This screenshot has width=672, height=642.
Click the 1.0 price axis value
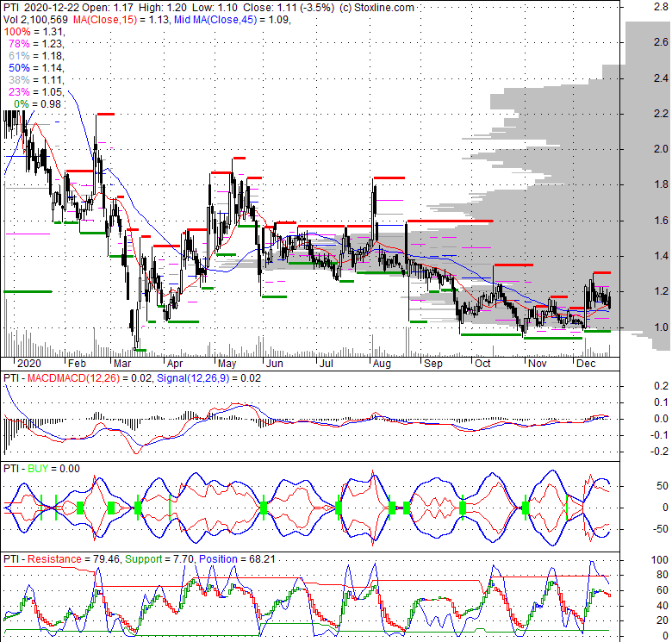click(661, 327)
